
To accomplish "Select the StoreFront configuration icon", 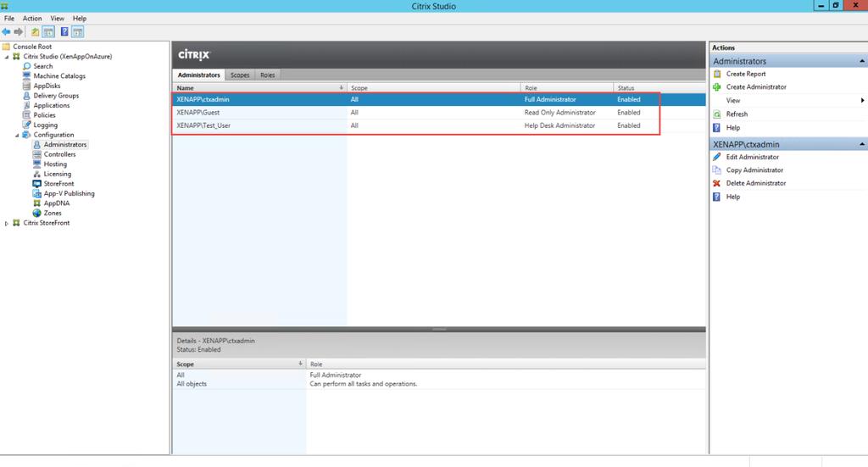I will [x=37, y=184].
